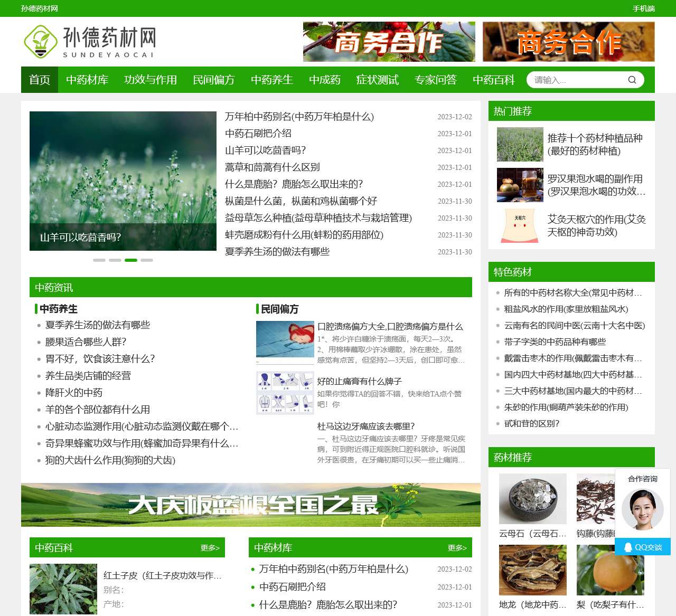Select 症状测试 in the navigation bar
The height and width of the screenshot is (616, 676).
pyautogui.click(x=378, y=80)
